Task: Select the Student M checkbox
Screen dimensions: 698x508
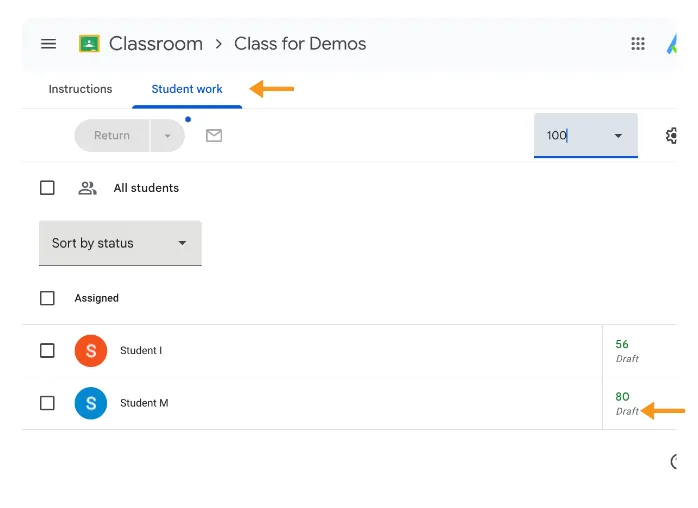Action: click(47, 403)
